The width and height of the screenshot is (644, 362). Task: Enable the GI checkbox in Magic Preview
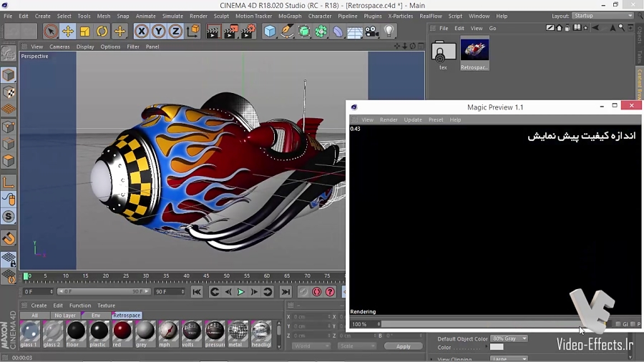[x=618, y=324]
